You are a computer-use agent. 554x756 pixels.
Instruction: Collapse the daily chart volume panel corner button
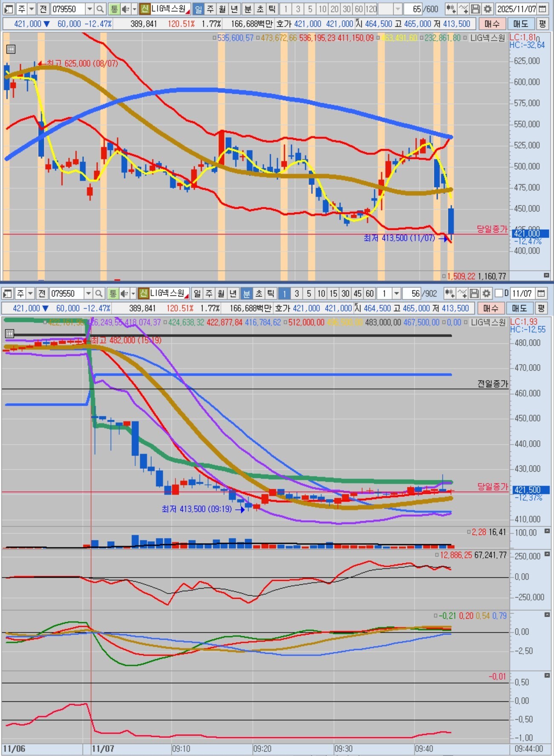coord(547,275)
